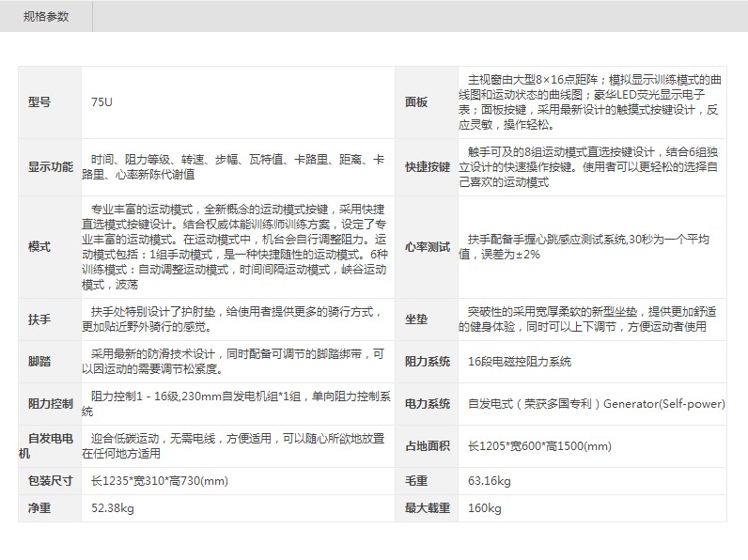748x560 pixels.
Task: Click the 脚踏 row label
Action: 39,361
